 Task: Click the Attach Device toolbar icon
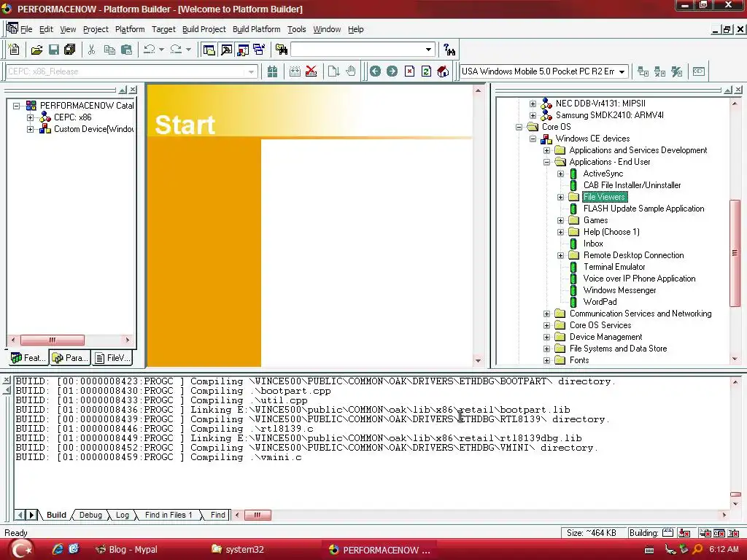[x=643, y=71]
